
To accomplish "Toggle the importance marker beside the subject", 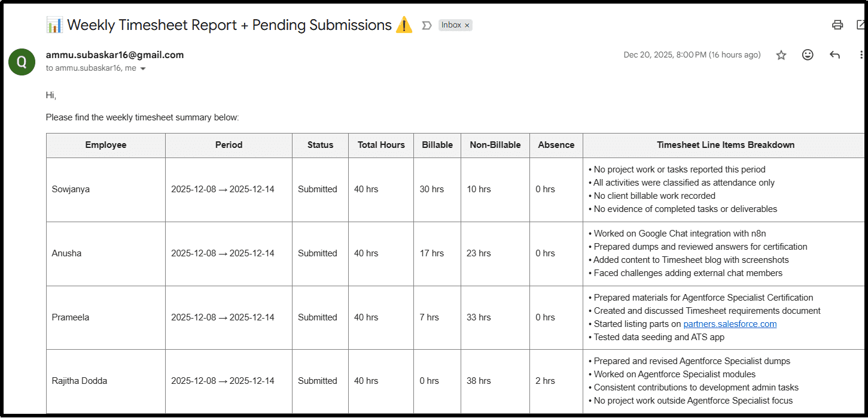I will tap(427, 25).
